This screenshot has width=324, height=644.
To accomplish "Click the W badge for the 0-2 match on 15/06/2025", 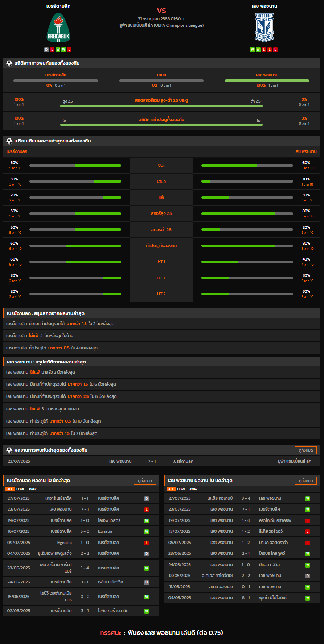I will 147,597.
